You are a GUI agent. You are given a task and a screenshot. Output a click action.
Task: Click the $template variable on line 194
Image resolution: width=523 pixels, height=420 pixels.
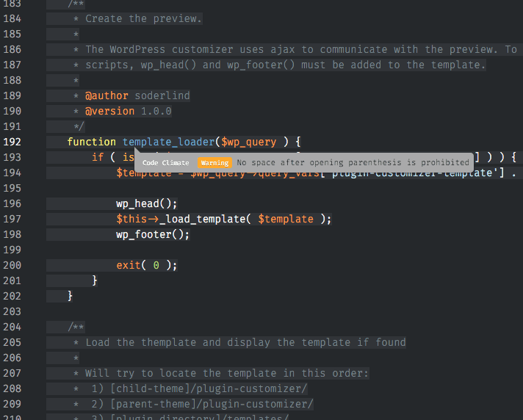pos(144,173)
